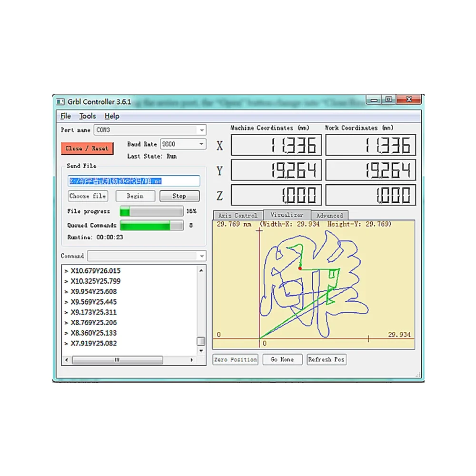Image resolution: width=476 pixels, height=476 pixels.
Task: Select the Visualizer tab
Action: tap(287, 215)
